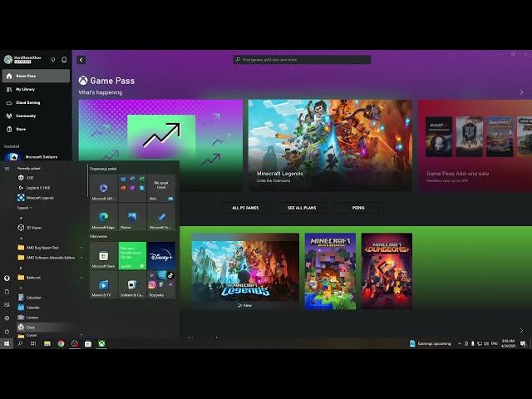532x399 pixels.
Task: Open the green Spotify tile
Action: pyautogui.click(x=132, y=256)
